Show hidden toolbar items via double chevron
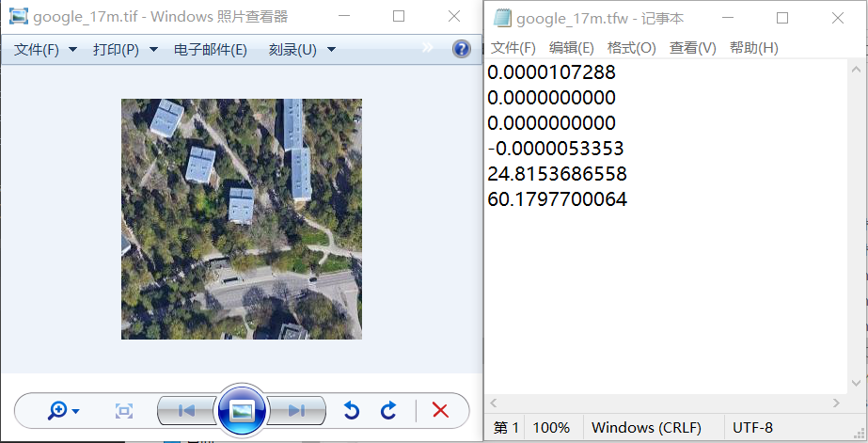The image size is (868, 443). [427, 48]
